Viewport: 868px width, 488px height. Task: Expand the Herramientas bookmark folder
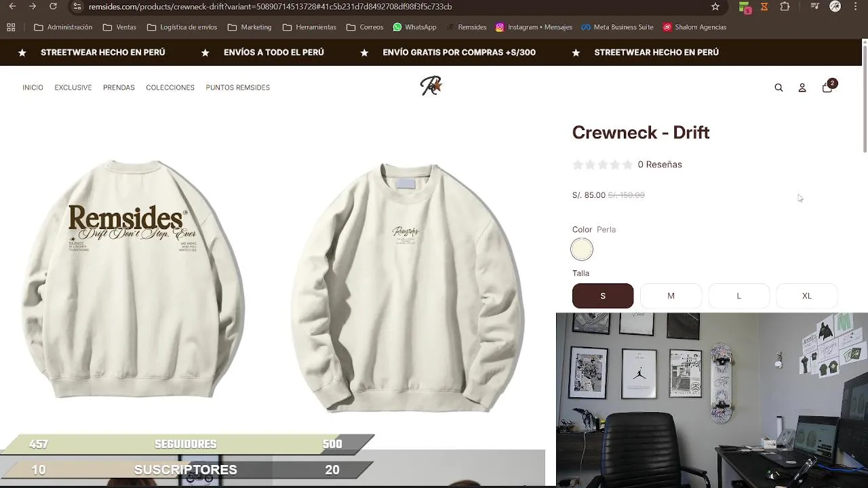[309, 27]
